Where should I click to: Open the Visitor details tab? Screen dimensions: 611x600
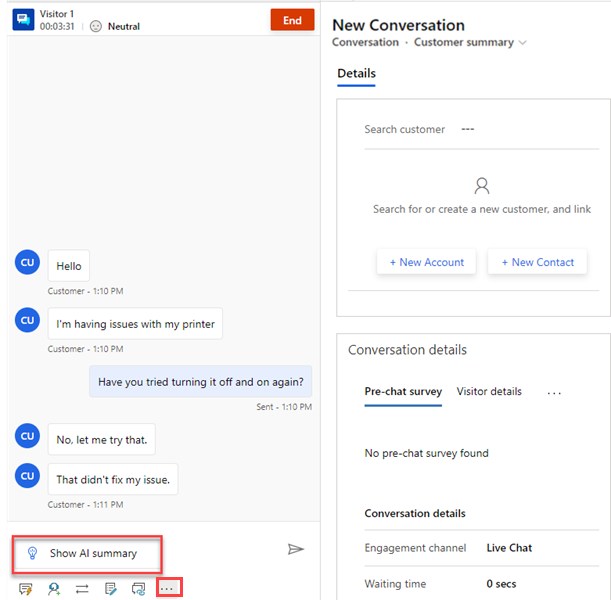click(489, 392)
